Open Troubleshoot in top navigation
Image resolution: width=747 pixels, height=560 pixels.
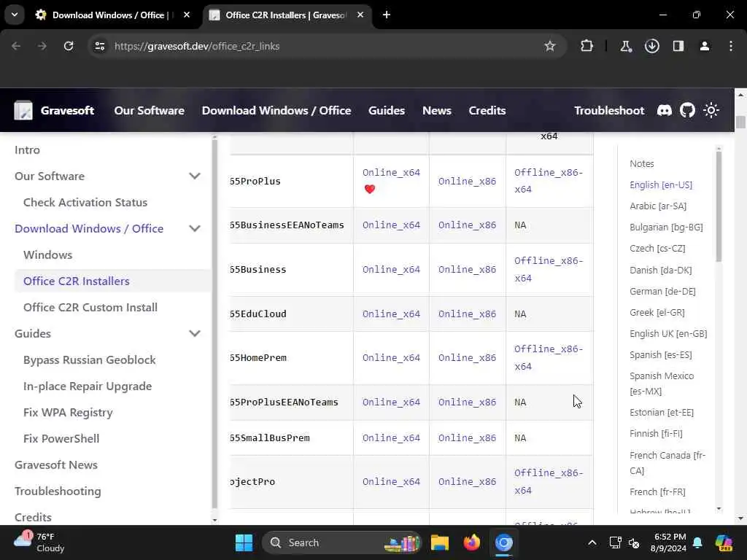click(609, 111)
